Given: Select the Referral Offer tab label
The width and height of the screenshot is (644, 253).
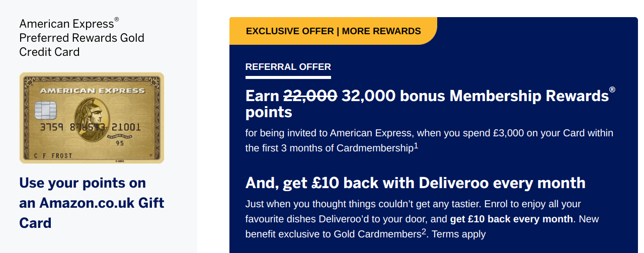Looking at the screenshot, I should (x=288, y=67).
